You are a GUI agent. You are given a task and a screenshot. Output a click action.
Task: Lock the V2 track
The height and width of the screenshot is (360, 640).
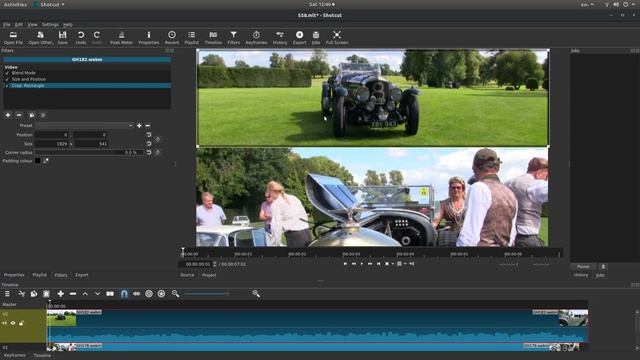click(21, 323)
